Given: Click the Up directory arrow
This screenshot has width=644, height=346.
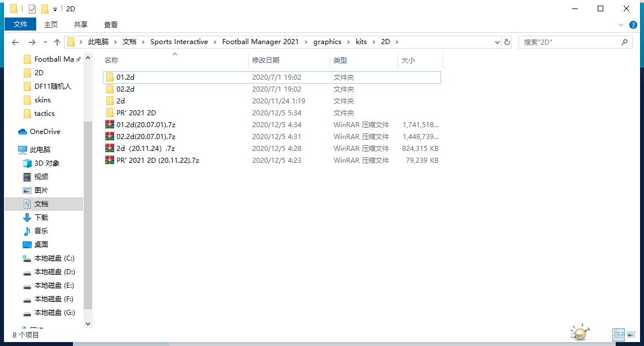Looking at the screenshot, I should (57, 42).
